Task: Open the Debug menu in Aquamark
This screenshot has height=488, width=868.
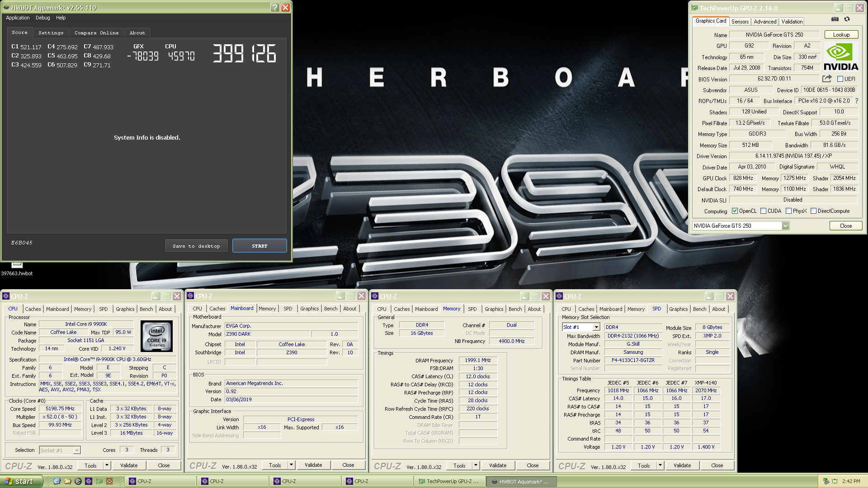Action: pos(43,18)
